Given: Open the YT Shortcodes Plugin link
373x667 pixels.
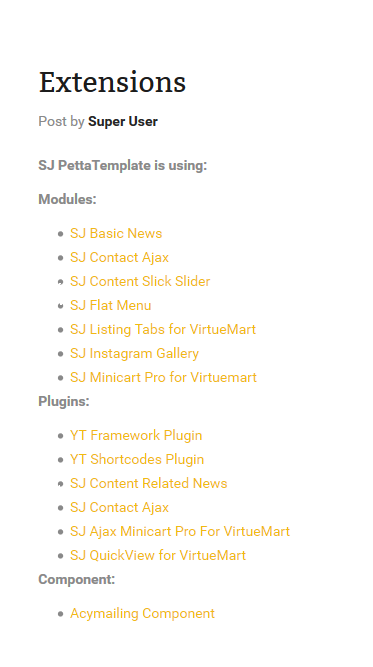Looking at the screenshot, I should (x=137, y=459).
